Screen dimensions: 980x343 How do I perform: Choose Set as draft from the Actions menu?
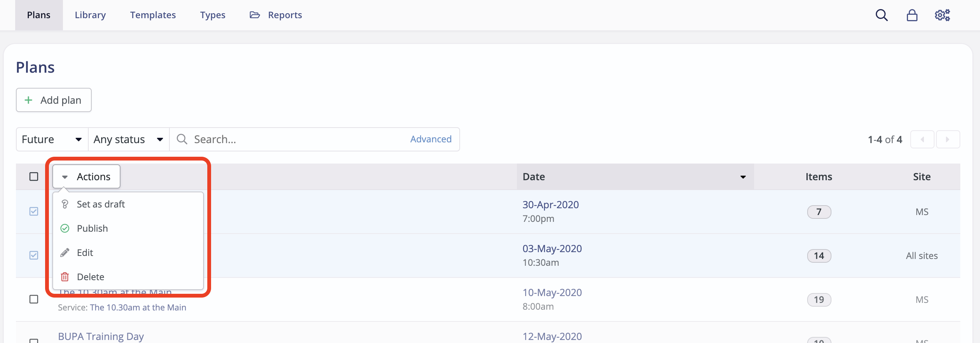[x=100, y=204]
